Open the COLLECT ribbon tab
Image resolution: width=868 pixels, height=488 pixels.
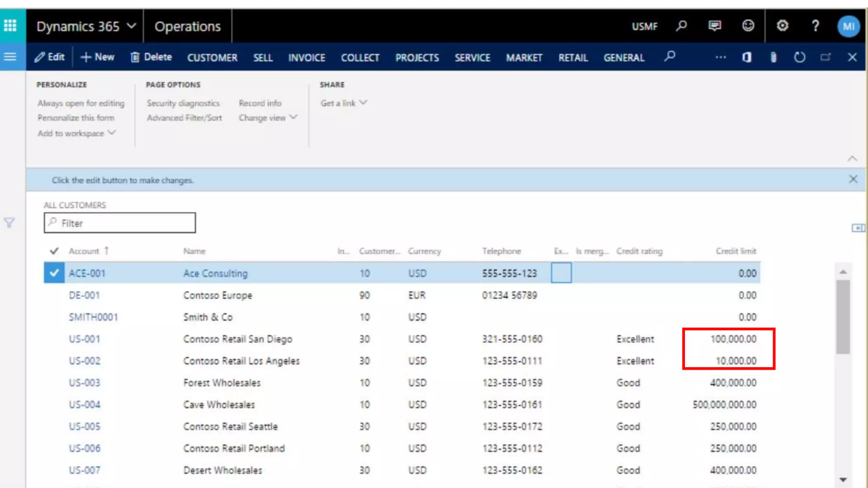click(x=360, y=58)
